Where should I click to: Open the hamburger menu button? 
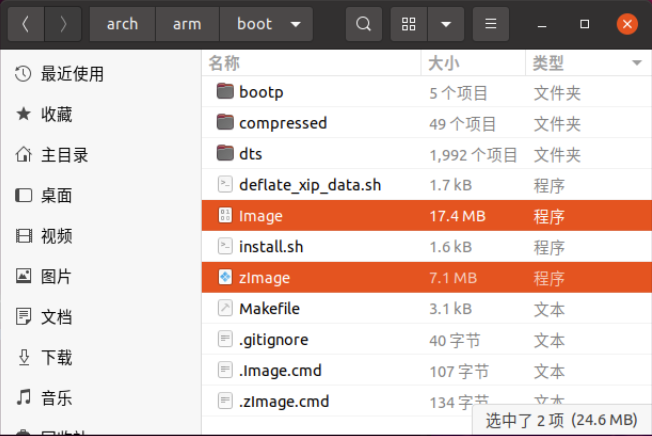[489, 24]
